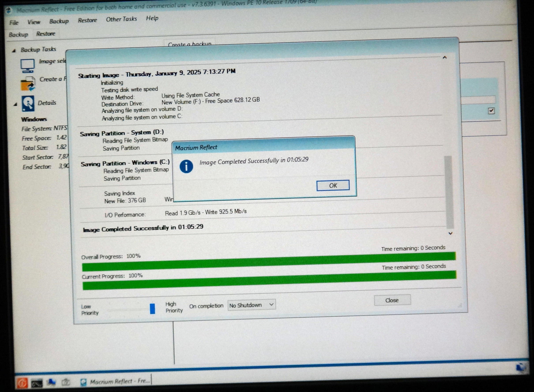Click the Image selected disks monitor icon
This screenshot has height=392, width=534.
point(27,66)
